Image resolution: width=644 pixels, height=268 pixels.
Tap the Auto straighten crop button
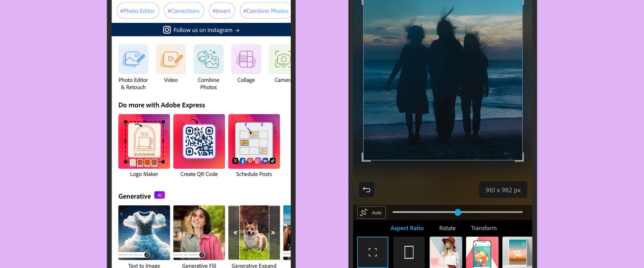(x=372, y=212)
